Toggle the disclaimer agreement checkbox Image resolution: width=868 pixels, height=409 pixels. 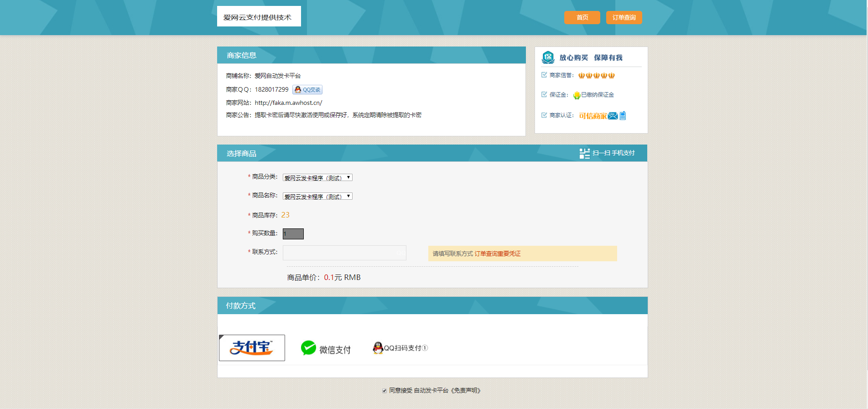tap(385, 391)
